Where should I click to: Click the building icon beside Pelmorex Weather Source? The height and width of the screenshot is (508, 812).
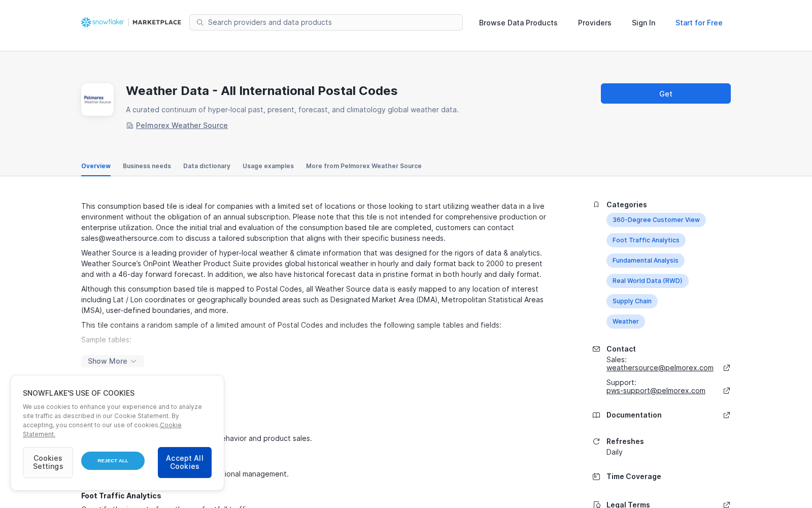pos(130,125)
